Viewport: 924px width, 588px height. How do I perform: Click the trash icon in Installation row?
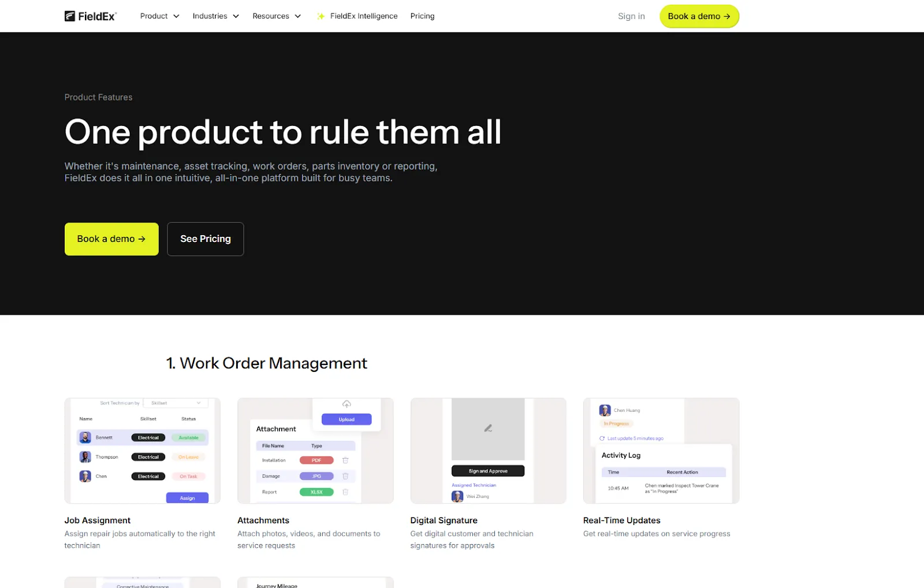(x=345, y=460)
